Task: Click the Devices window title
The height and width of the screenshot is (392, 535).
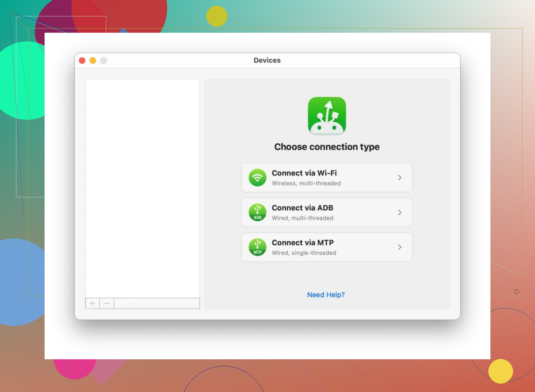Action: coord(267,60)
